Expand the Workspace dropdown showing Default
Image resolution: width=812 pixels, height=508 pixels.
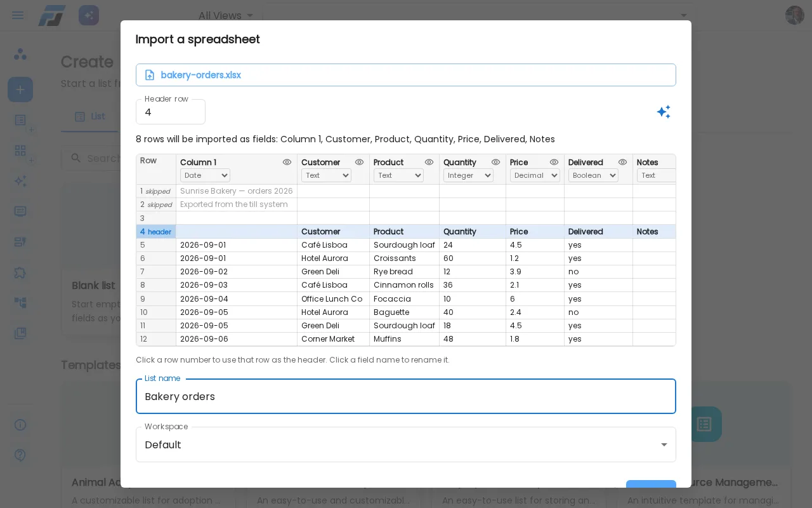point(406,444)
